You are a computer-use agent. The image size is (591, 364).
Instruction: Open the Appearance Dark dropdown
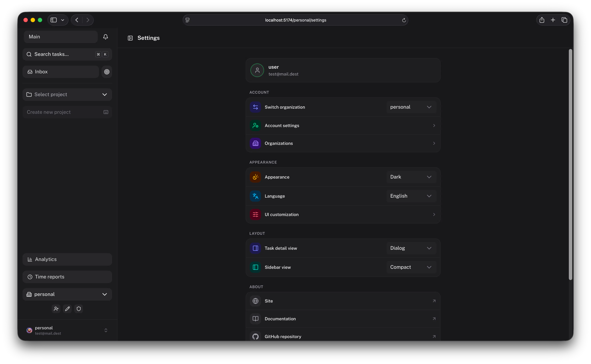click(x=411, y=177)
